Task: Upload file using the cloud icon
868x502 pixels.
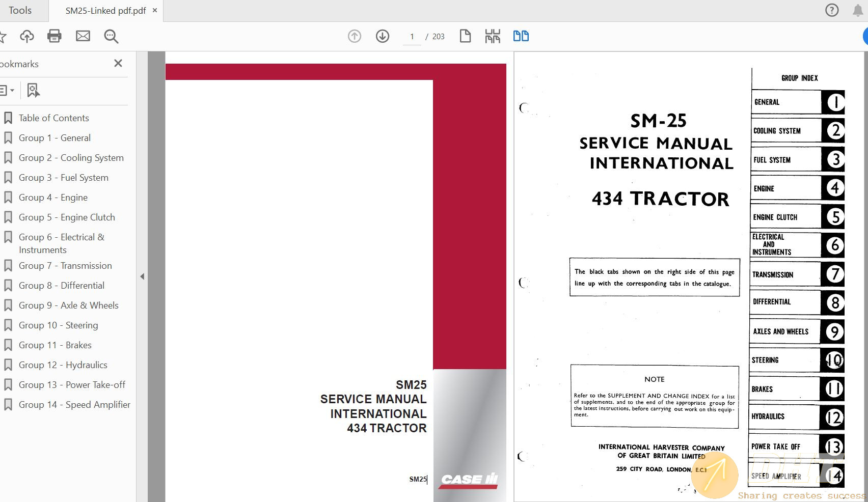Action: pyautogui.click(x=26, y=36)
